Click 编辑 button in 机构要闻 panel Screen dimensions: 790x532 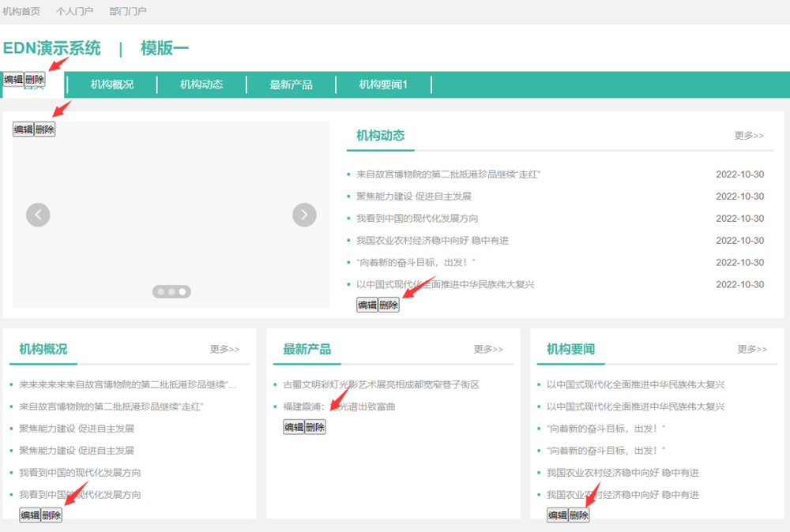558,515
